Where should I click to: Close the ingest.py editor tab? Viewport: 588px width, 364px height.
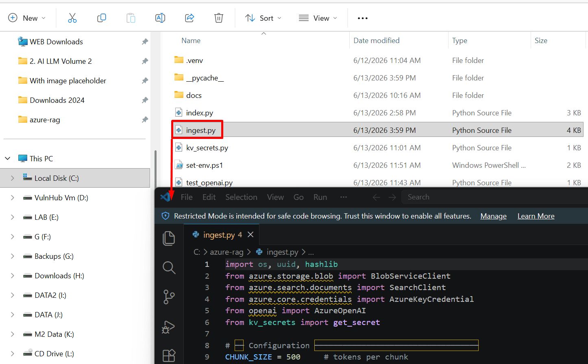pos(250,235)
